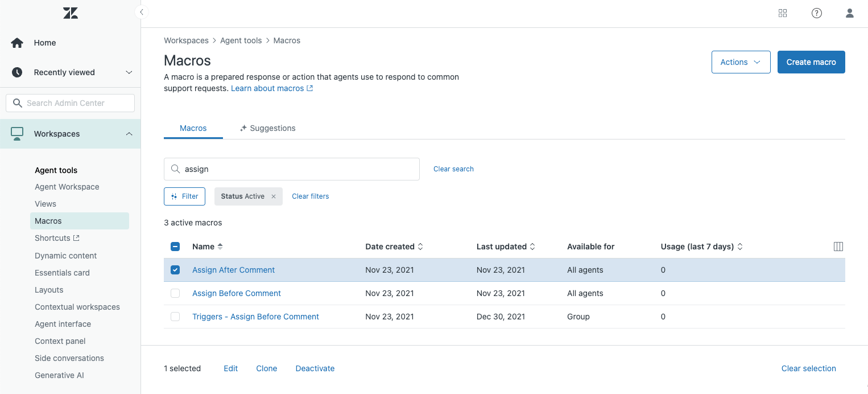Open the user profile icon
This screenshot has width=868, height=394.
click(850, 13)
